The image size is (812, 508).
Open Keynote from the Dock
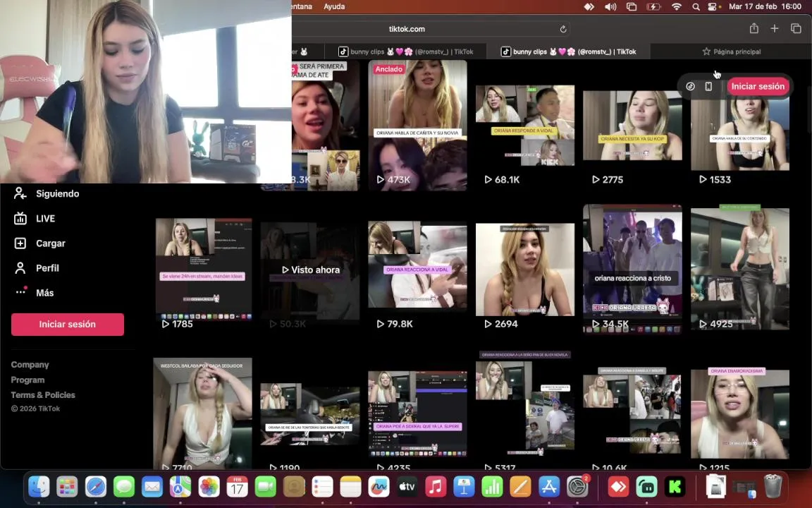464,487
